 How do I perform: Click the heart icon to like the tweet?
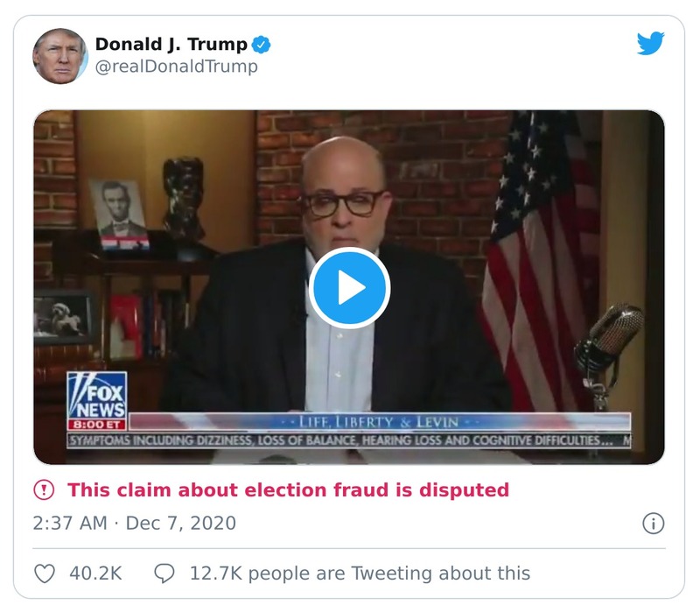coord(45,574)
